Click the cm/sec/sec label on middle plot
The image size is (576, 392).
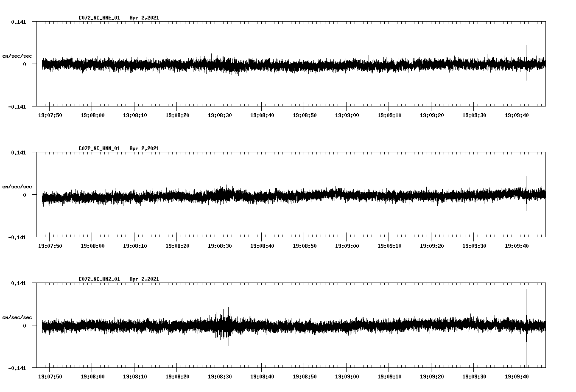[17, 186]
